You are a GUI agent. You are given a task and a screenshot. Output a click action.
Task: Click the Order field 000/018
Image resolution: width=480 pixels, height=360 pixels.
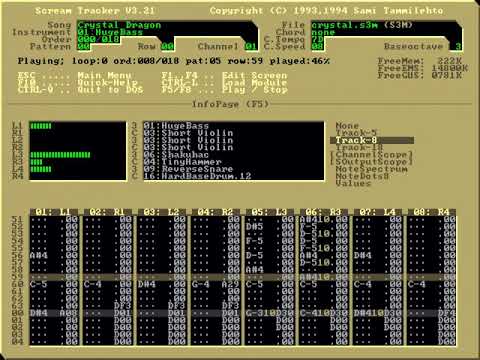(x=98, y=39)
